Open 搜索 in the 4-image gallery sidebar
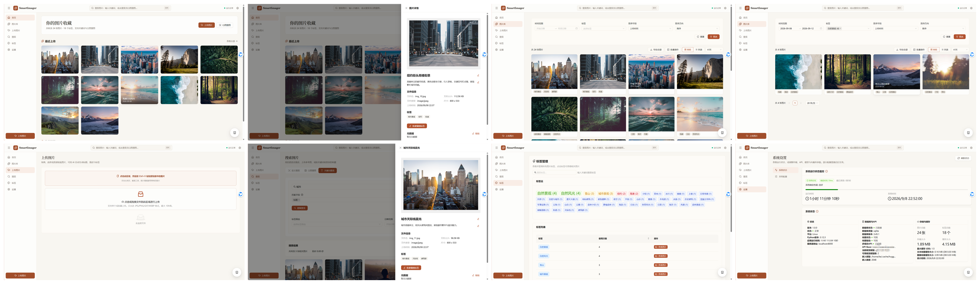The image size is (980, 284). click(752, 37)
